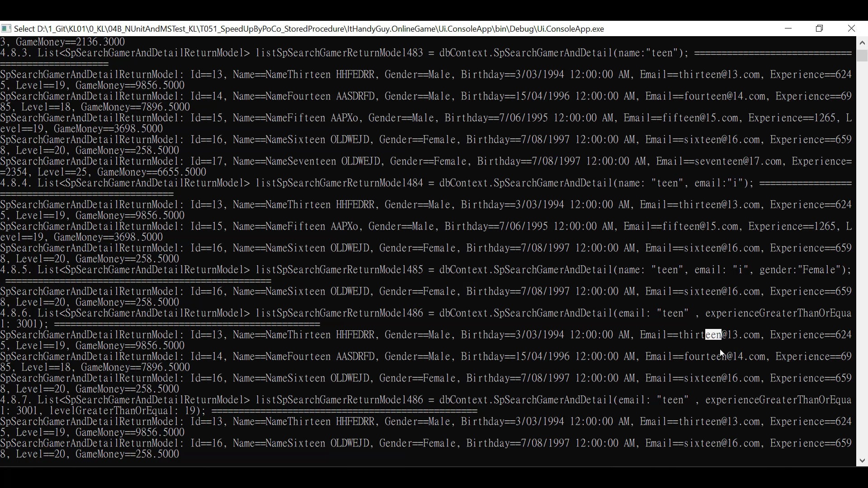
Task: Click the text 'Birthday=7/06/1995' for NameFifteen
Action: tap(495, 118)
